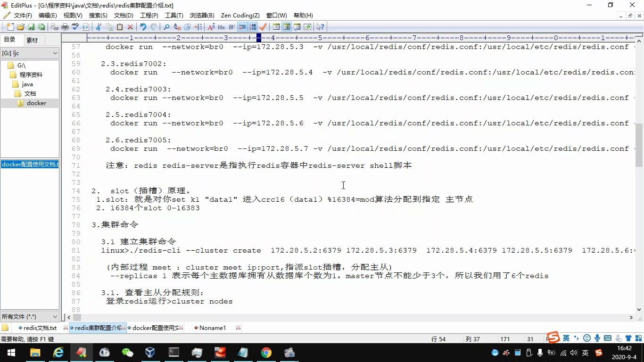Screen dimensions: 644x362
Task: Open the [G:] ljc drive dropdown
Action: (30, 53)
